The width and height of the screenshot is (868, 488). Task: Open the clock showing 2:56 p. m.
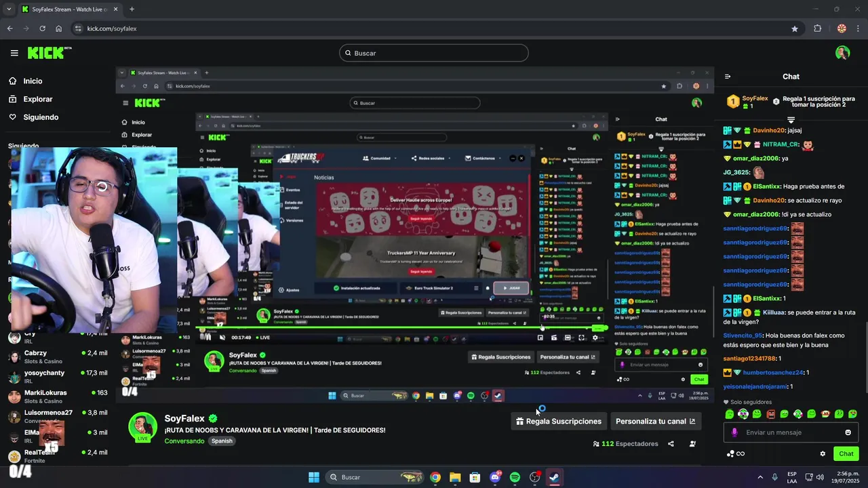pyautogui.click(x=846, y=477)
